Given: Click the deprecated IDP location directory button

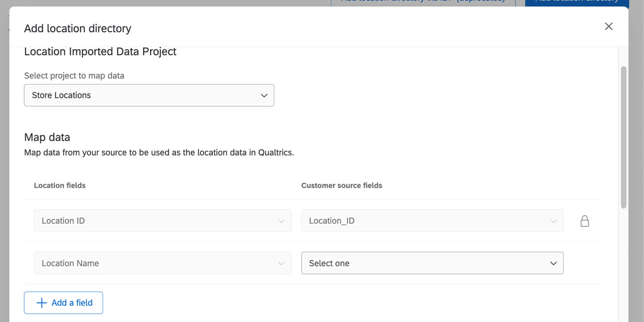Looking at the screenshot, I should [x=423, y=2].
